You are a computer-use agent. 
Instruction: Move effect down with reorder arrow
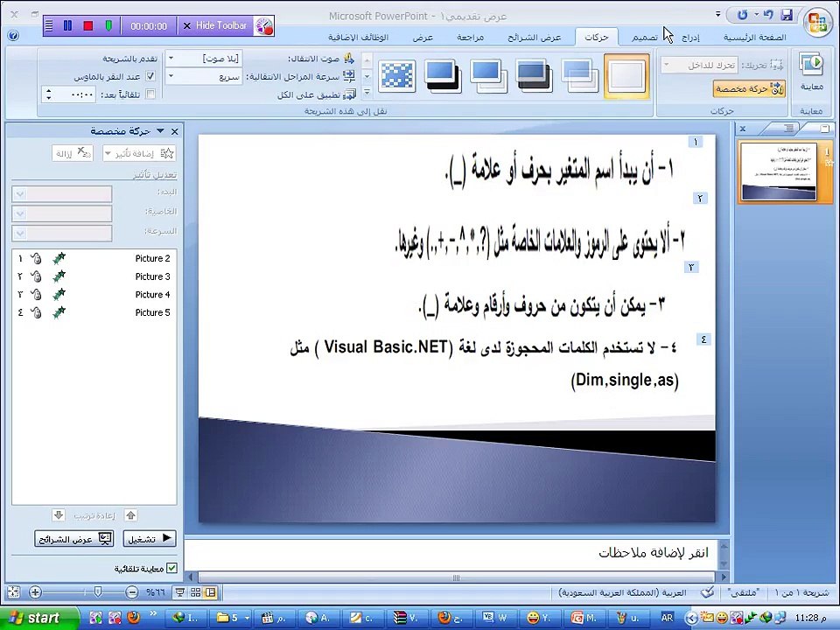point(59,515)
